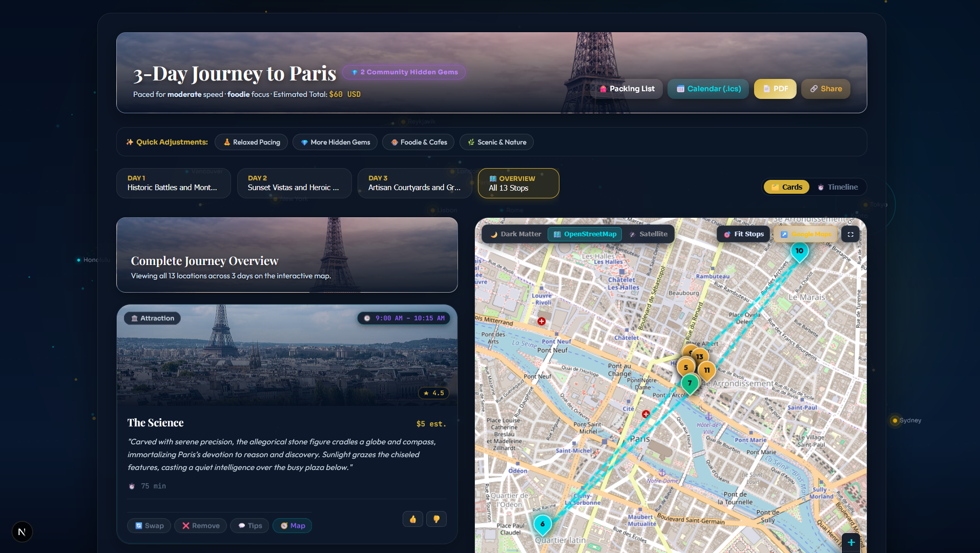The width and height of the screenshot is (980, 553).
Task: Select green map marker number 7
Action: pyautogui.click(x=690, y=384)
